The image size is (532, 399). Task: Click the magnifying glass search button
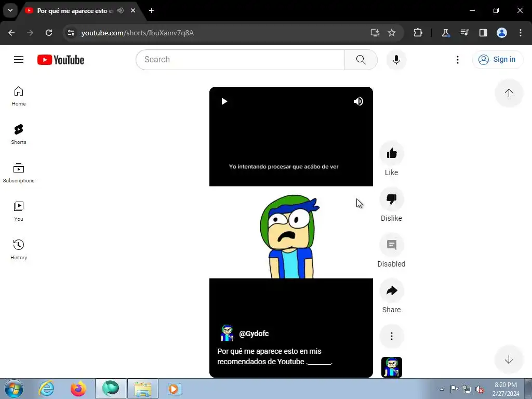click(361, 60)
